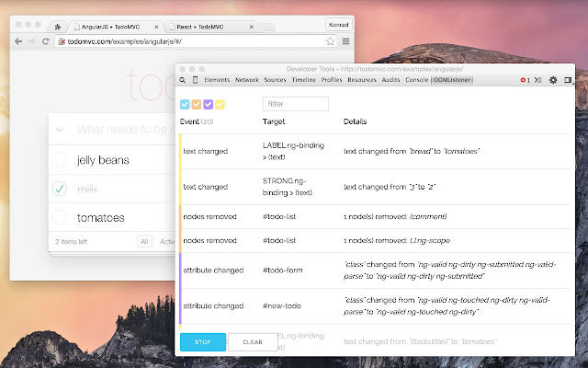Switch to the Elements panel
This screenshot has height=368, width=588.
pos(217,80)
